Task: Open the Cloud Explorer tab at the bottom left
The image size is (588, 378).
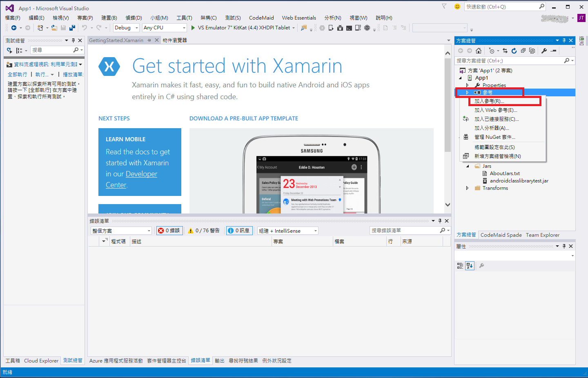Action: tap(41, 361)
